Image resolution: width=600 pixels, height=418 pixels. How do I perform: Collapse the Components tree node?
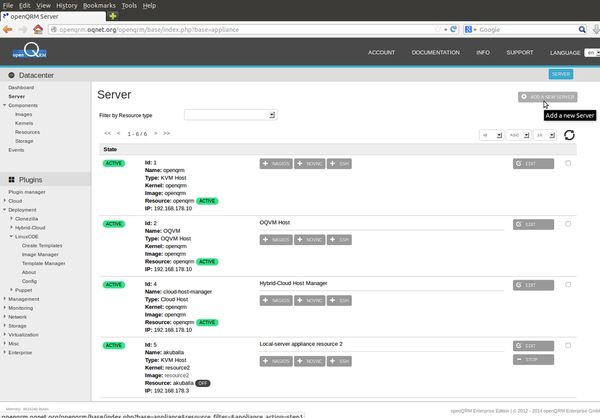click(5, 105)
